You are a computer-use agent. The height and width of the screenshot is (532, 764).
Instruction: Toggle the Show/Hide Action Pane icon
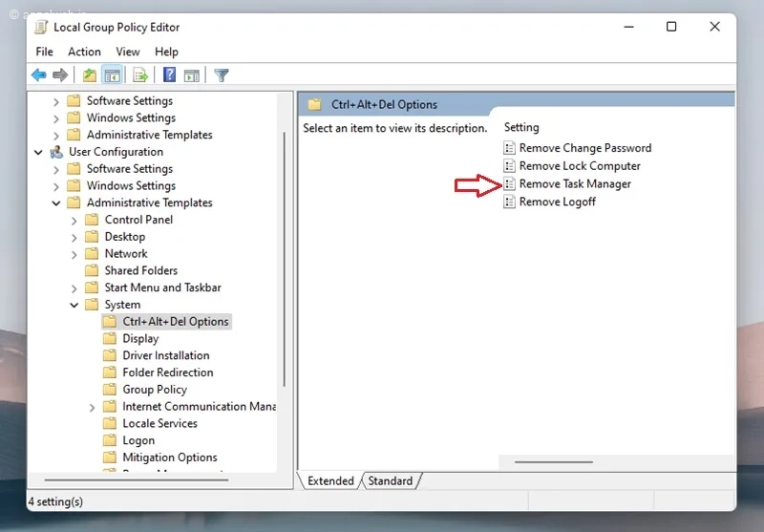pyautogui.click(x=191, y=75)
